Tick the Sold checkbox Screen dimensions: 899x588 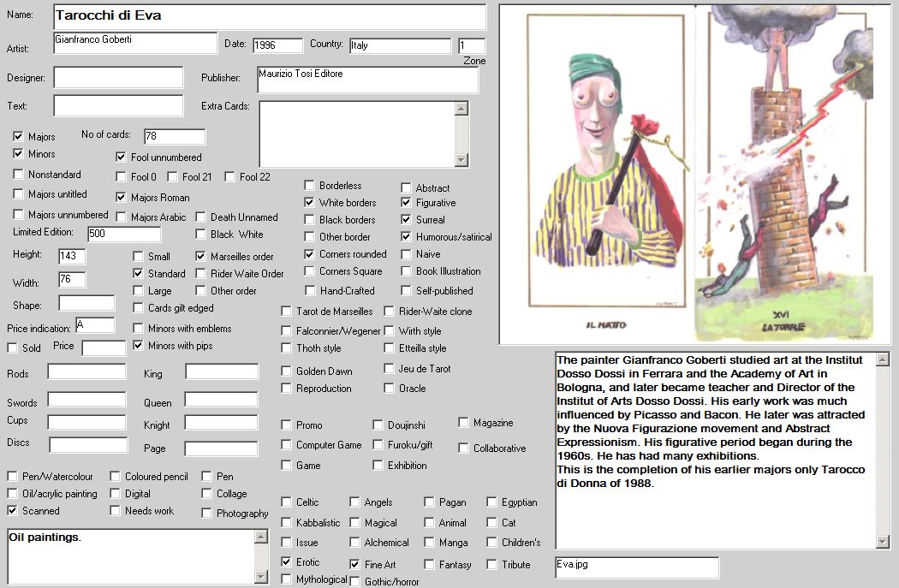pos(13,348)
